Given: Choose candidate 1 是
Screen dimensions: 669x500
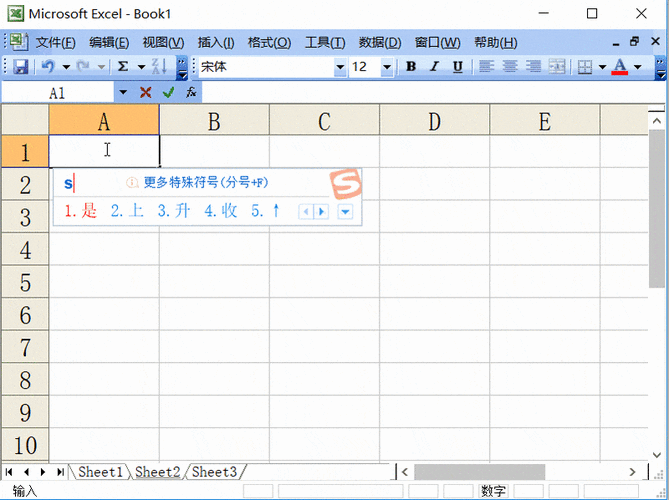Looking at the screenshot, I should click(x=81, y=211).
